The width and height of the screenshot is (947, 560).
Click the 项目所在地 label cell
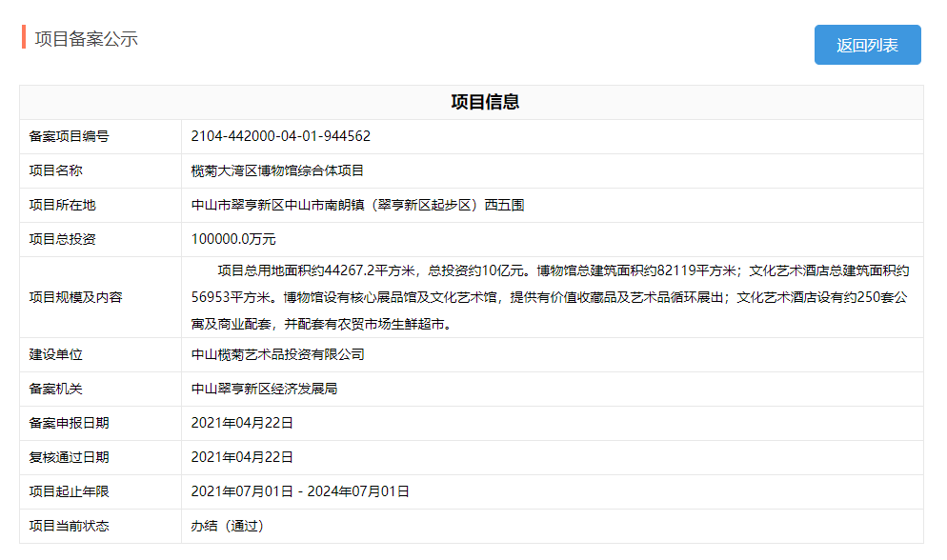click(x=100, y=205)
